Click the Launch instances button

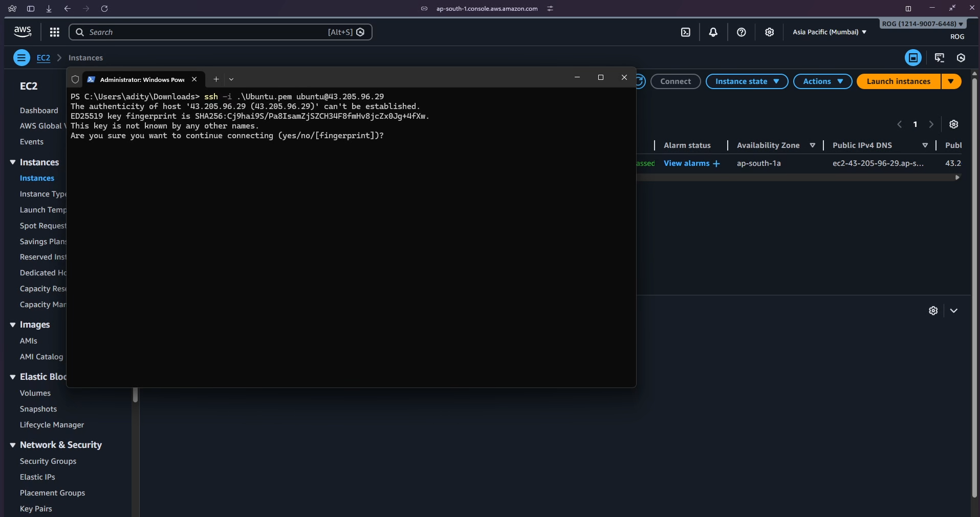click(x=898, y=81)
